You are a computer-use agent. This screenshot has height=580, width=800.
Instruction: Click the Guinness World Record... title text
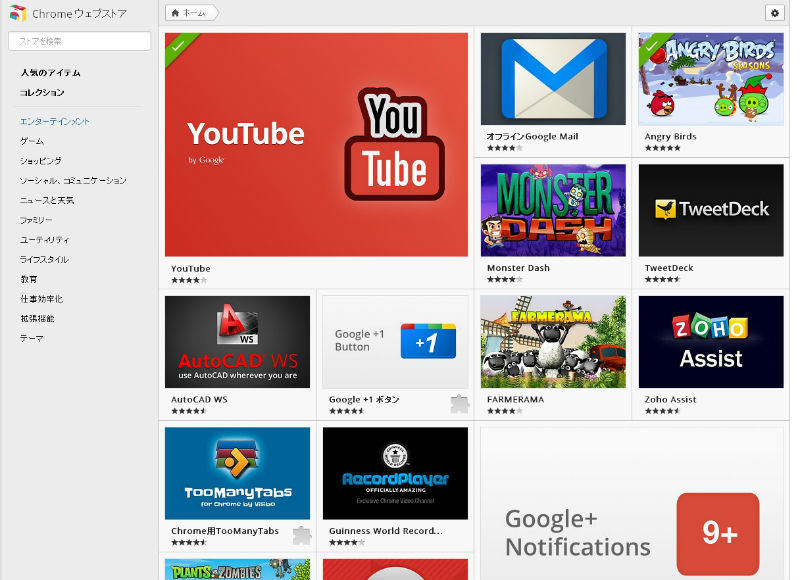(386, 531)
